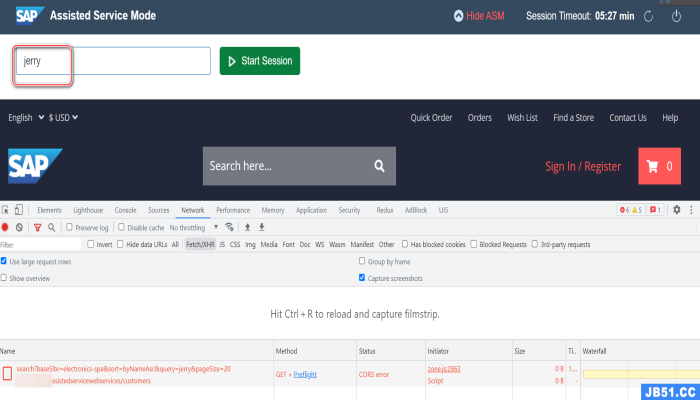Open the Sources tab
This screenshot has width=700, height=400.
158,210
